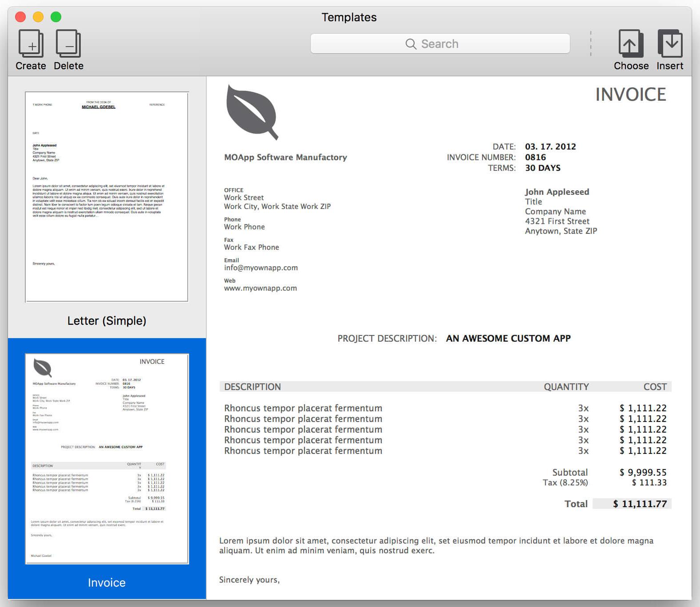The image size is (700, 607).
Task: Click the Choose toolbar icon
Action: pos(631,43)
